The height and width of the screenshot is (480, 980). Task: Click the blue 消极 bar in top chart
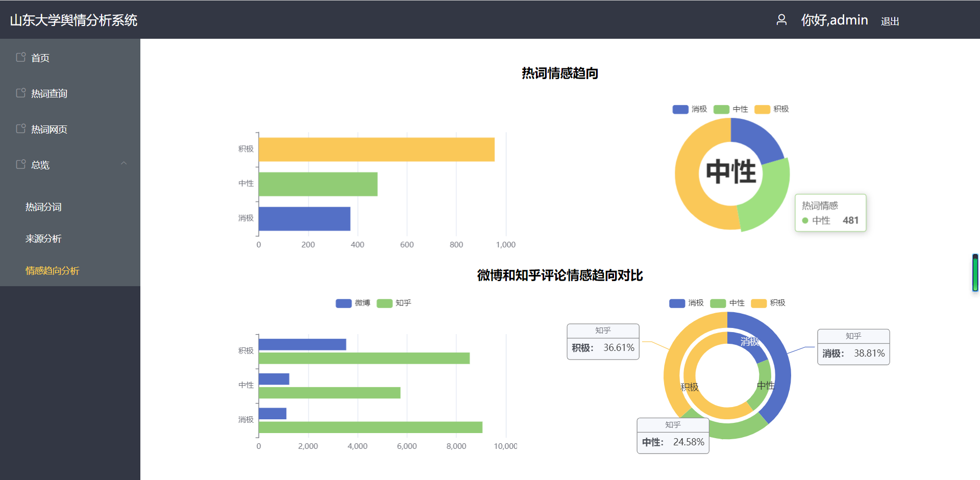[305, 219]
